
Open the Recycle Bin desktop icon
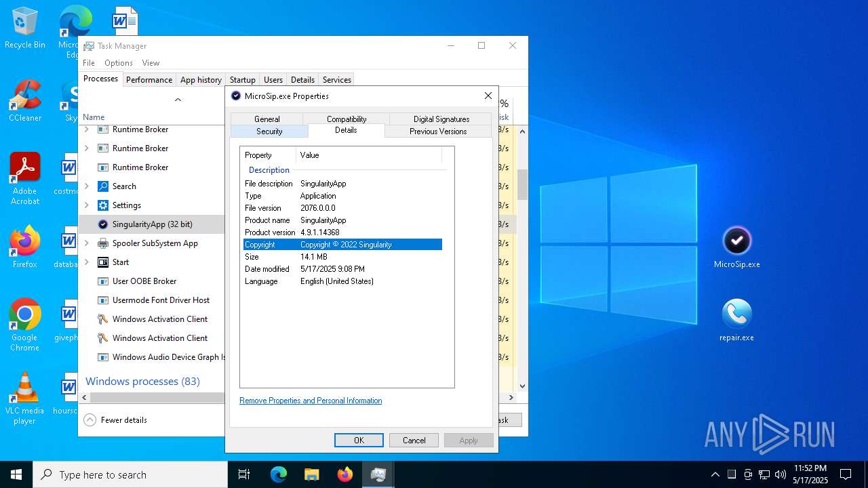tap(25, 28)
